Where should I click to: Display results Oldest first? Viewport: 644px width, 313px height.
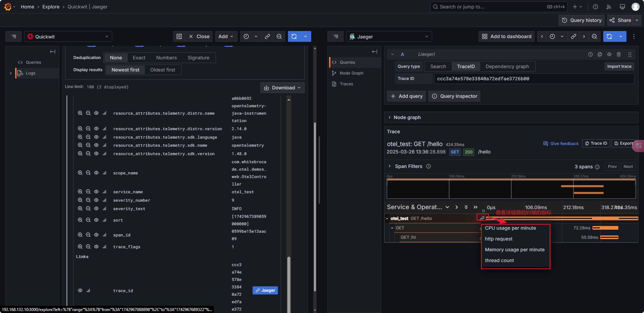pyautogui.click(x=163, y=70)
